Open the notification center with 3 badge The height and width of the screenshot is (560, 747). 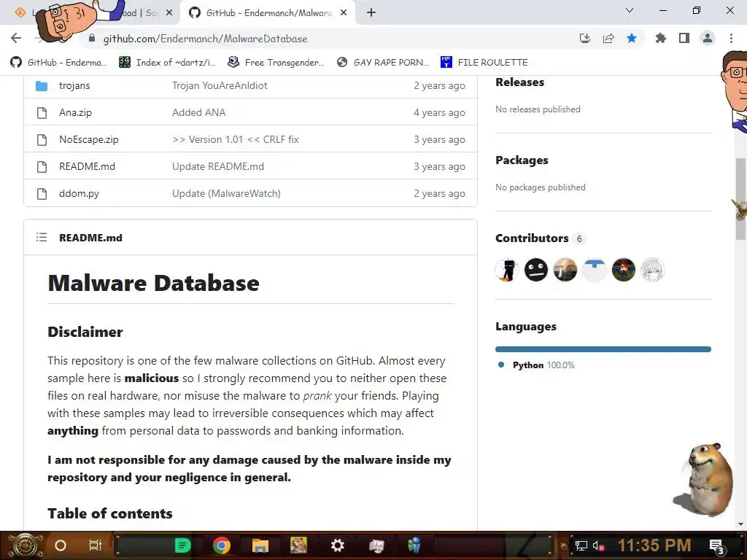point(716,546)
